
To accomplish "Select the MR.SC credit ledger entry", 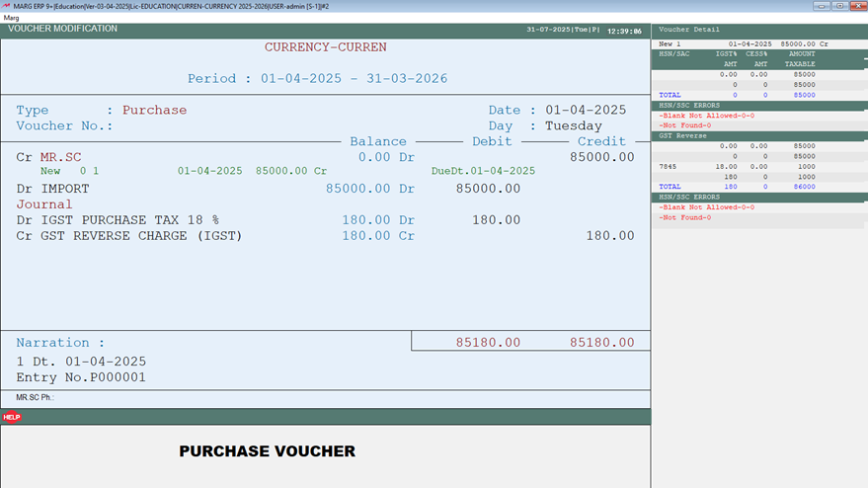I will [61, 157].
